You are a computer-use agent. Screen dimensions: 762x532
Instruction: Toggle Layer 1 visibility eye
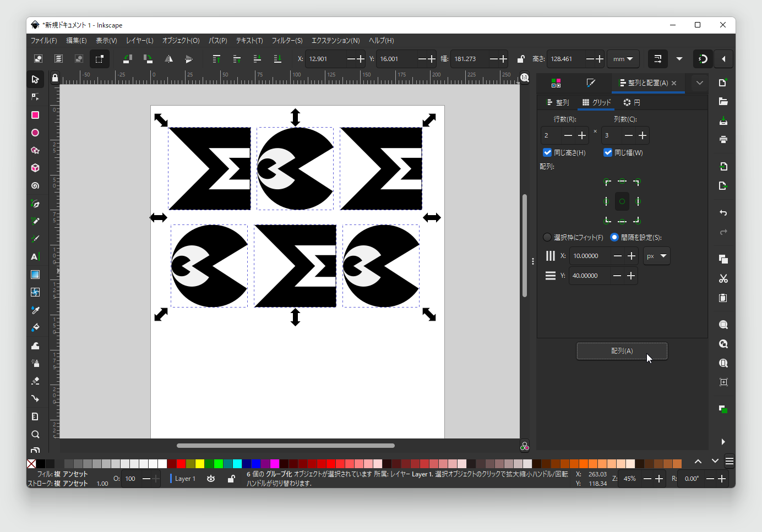coord(211,479)
